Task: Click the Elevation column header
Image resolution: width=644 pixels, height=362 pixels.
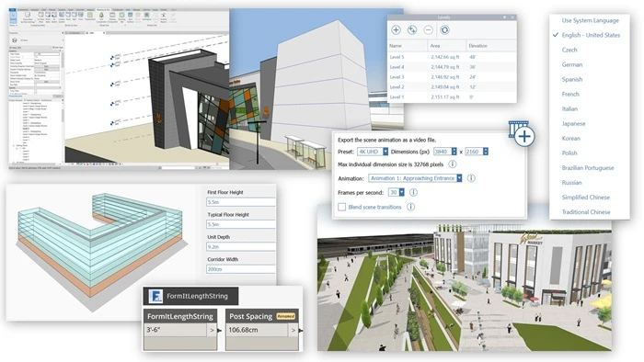Action: [x=478, y=46]
